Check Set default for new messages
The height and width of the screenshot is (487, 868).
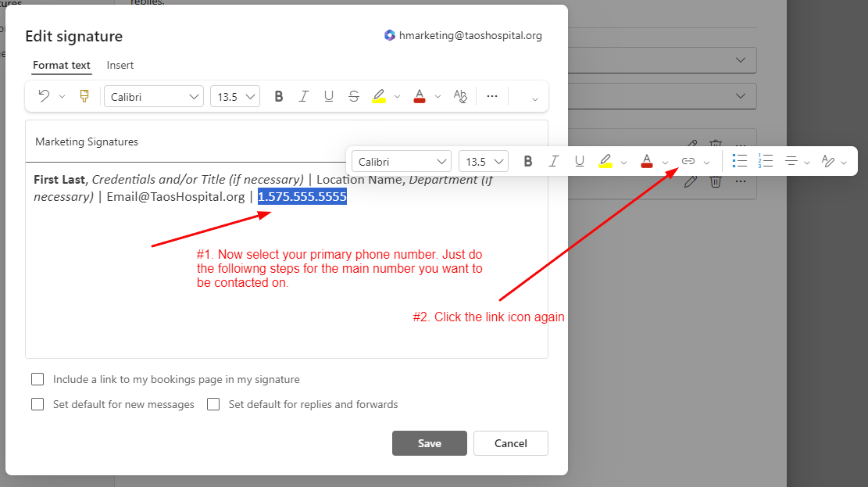click(38, 404)
